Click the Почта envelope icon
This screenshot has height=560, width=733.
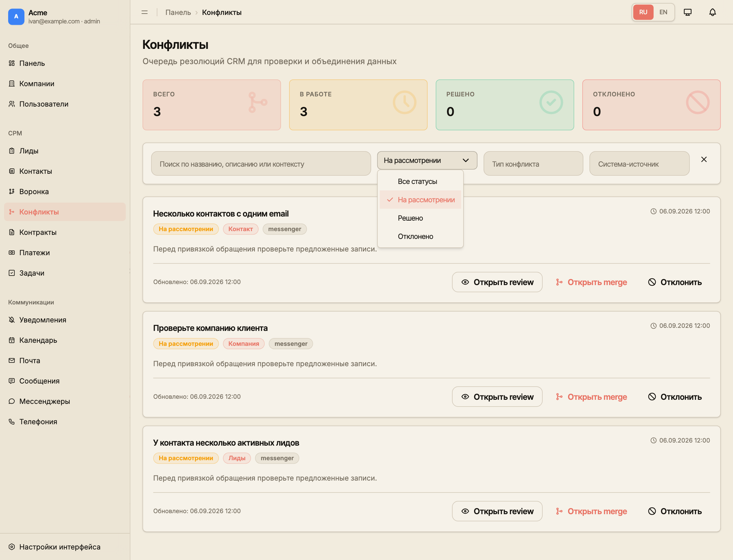12,360
